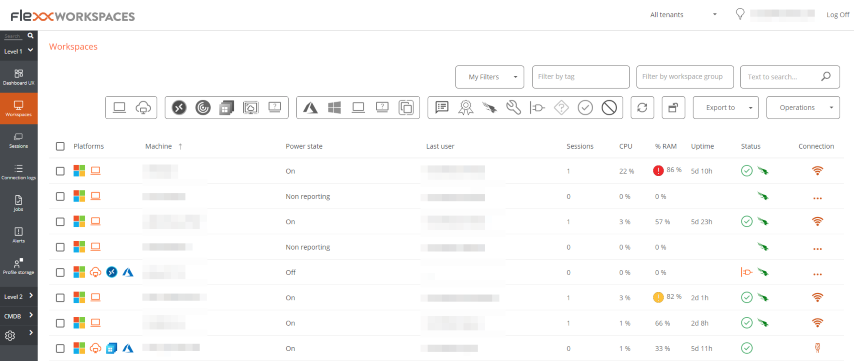This screenshot has width=854, height=361.
Task: Open the My Filters dropdown
Action: tap(489, 77)
